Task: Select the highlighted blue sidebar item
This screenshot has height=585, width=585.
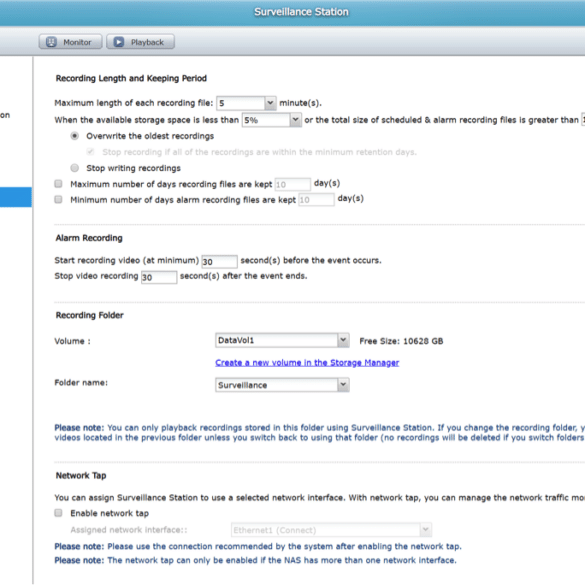Action: pyautogui.click(x=16, y=197)
